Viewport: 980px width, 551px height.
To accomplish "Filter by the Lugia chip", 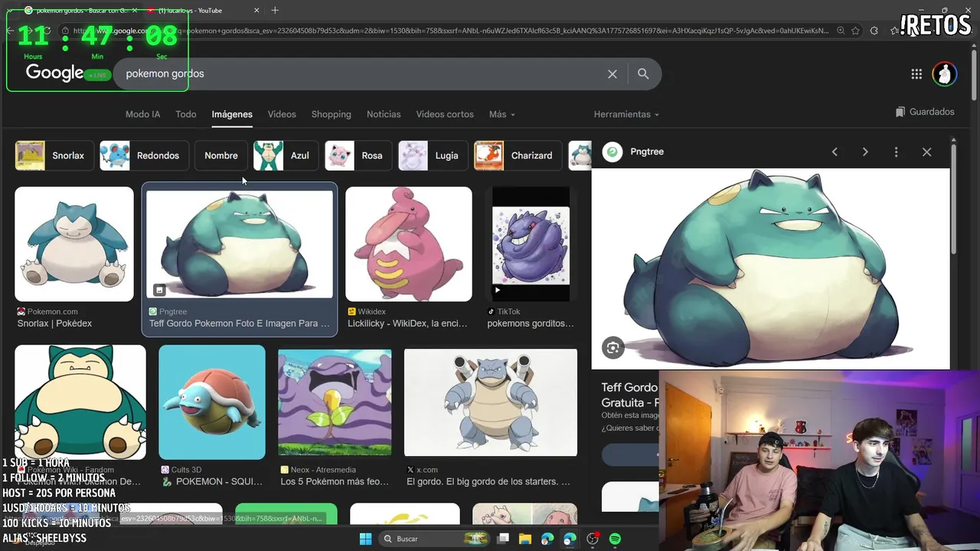I will (x=433, y=155).
